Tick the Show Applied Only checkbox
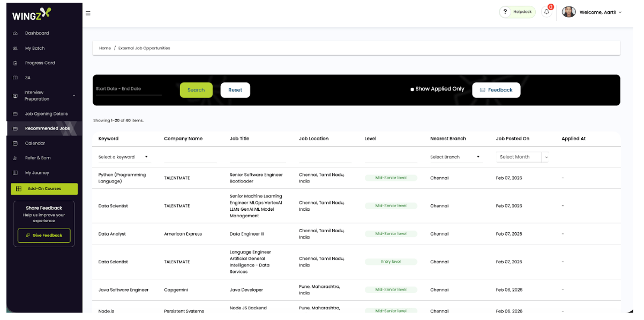Screen dimensions: 644x320 point(412,89)
